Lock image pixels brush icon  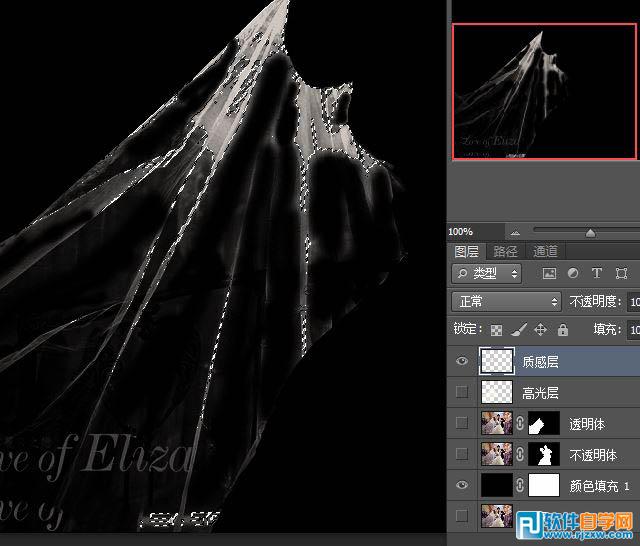click(518, 330)
